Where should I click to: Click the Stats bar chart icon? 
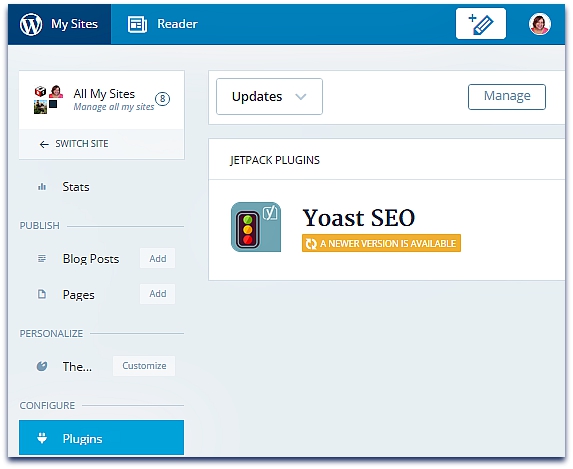pyautogui.click(x=42, y=187)
